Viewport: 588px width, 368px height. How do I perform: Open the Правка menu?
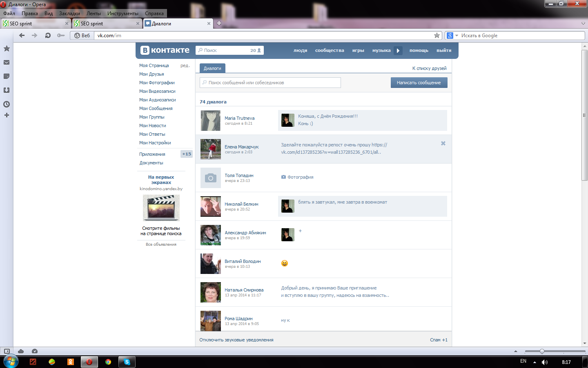coord(30,13)
